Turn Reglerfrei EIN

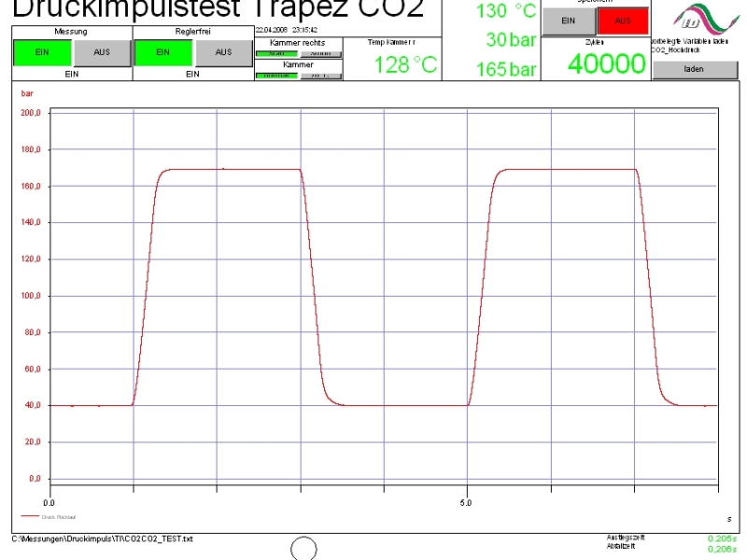(x=162, y=52)
